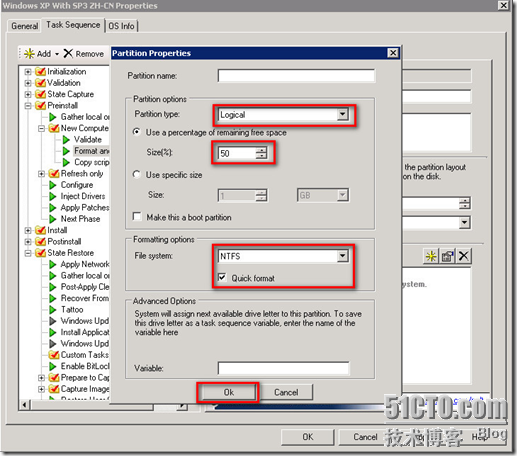Screen dimensions: 517x456
Task: Click the Install group icon
Action: pyautogui.click(x=40, y=230)
